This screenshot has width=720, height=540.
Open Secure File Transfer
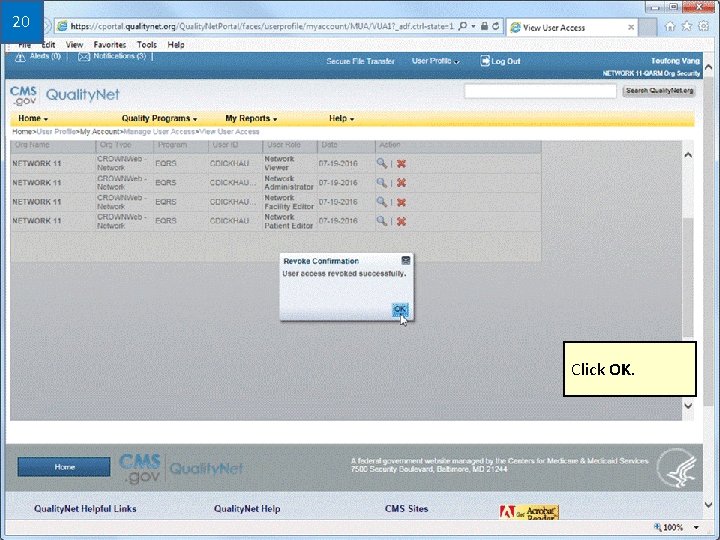click(x=360, y=61)
